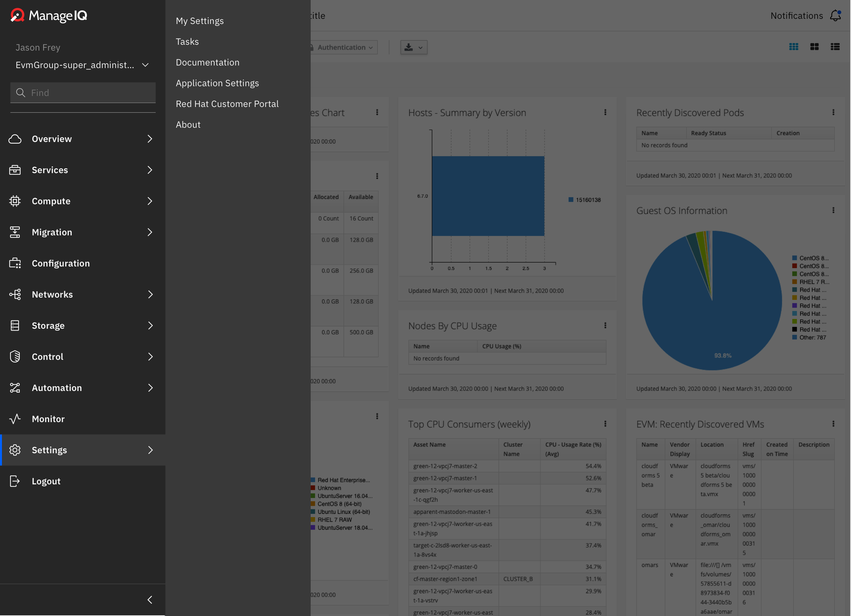Open Recently Discovered Pods kebab menu
The image size is (851, 616).
(x=833, y=113)
